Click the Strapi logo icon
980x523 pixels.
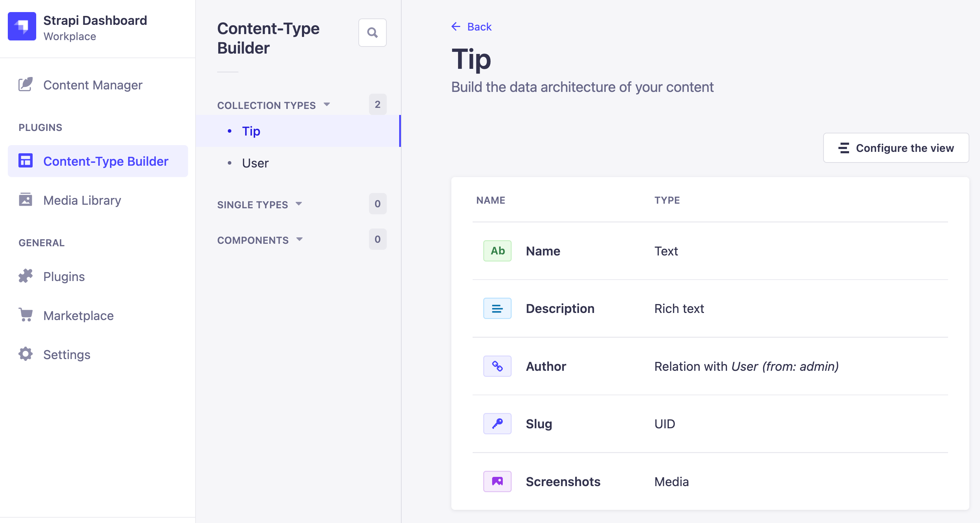(x=22, y=26)
